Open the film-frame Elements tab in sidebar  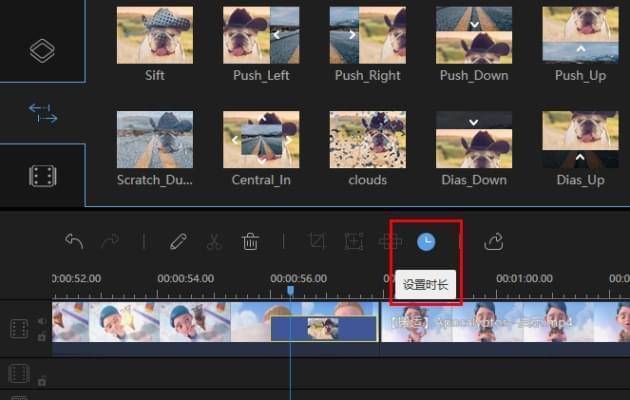[42, 176]
